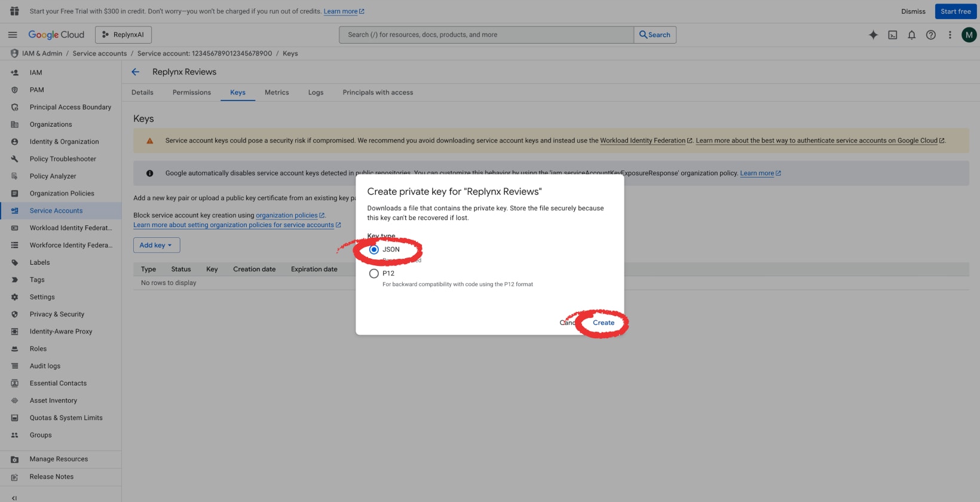Open Identity-Aware Proxy sidebar item
The image size is (980, 502).
coord(60,331)
